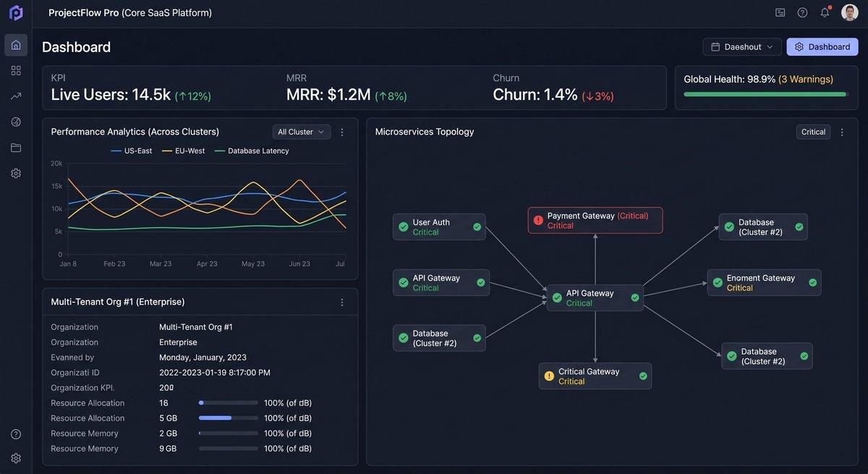Open the apps grid icon in sidebar
This screenshot has width=868, height=474.
tap(16, 70)
